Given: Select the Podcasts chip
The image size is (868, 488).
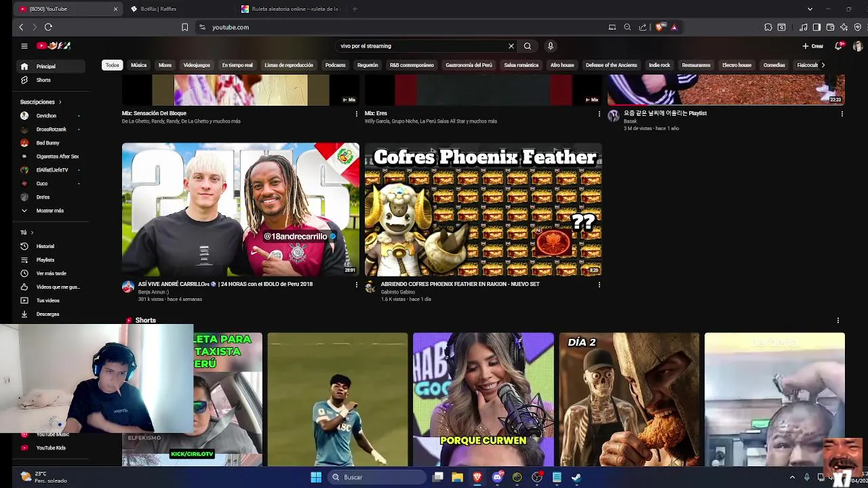Looking at the screenshot, I should [335, 65].
